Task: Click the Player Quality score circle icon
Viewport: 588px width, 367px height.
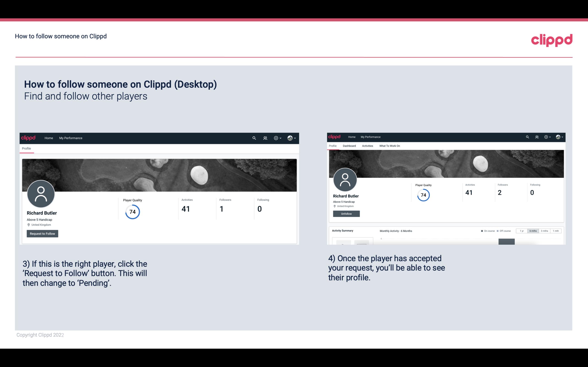Action: [x=132, y=212]
